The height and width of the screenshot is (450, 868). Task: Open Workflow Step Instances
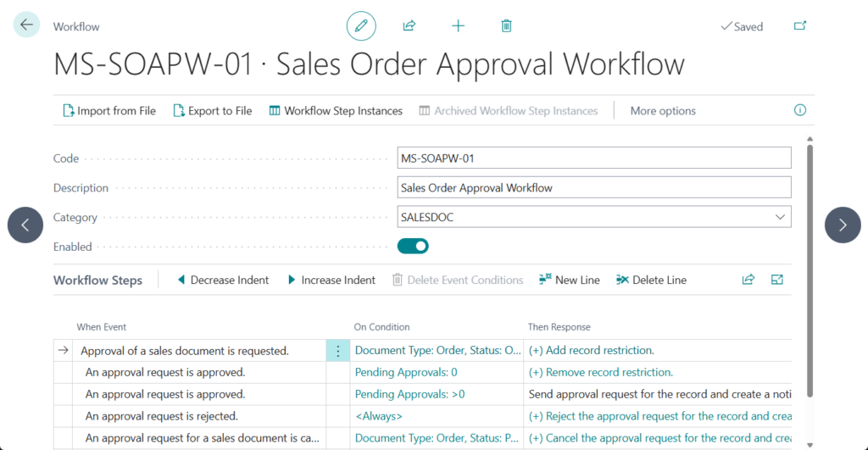coord(336,111)
